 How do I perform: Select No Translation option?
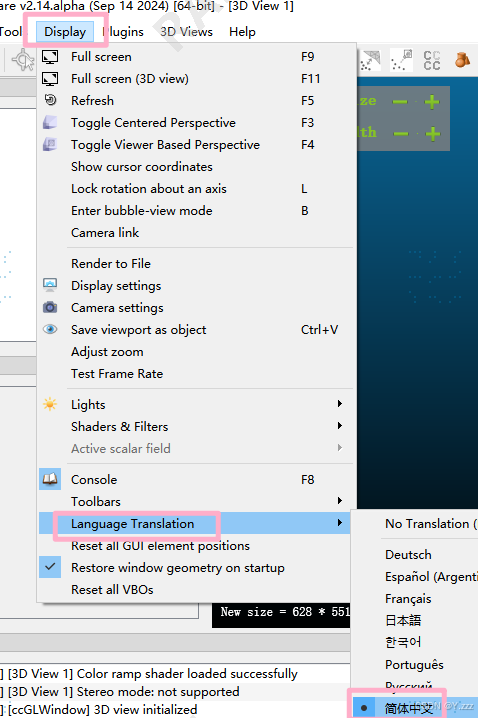(416, 524)
